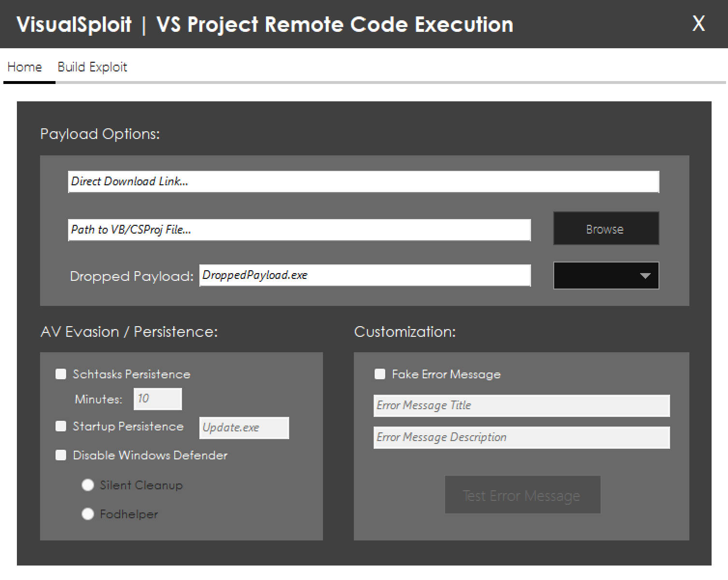Click the Test Error Message button

pyautogui.click(x=522, y=495)
